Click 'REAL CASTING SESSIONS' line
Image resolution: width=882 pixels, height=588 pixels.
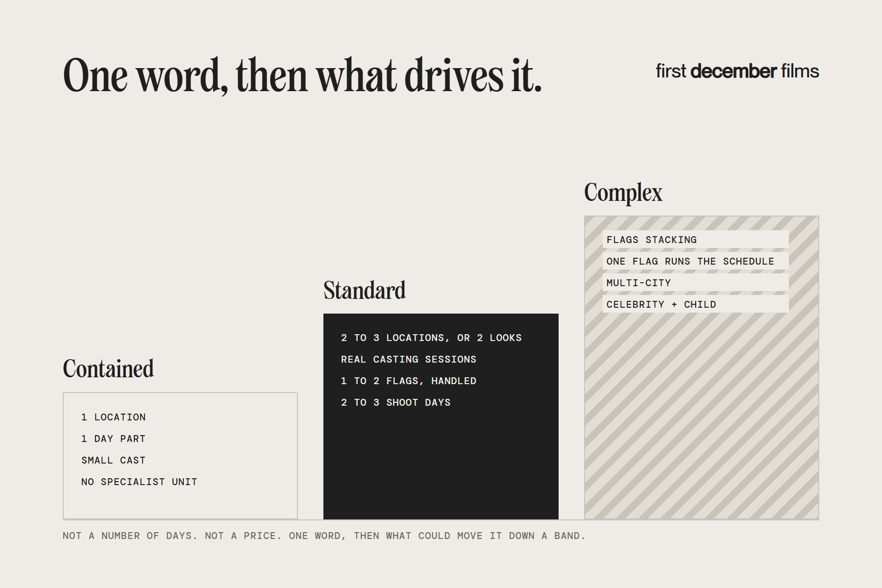tap(409, 359)
